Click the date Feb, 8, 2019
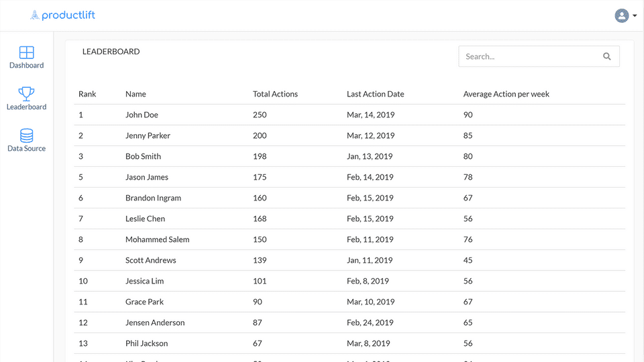 point(368,281)
